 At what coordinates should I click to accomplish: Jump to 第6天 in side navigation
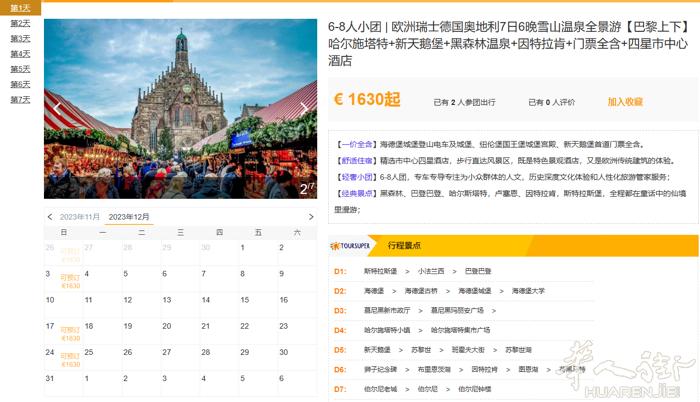click(x=20, y=84)
